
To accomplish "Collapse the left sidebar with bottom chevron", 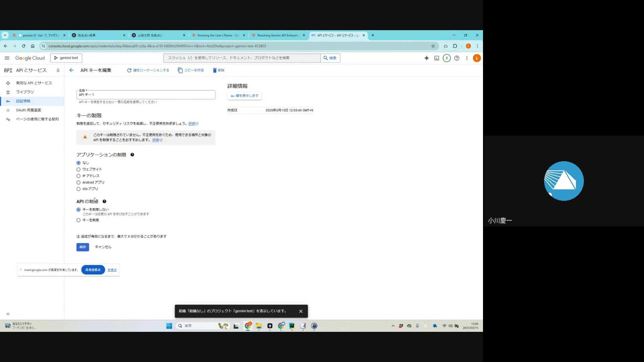I will (x=8, y=314).
